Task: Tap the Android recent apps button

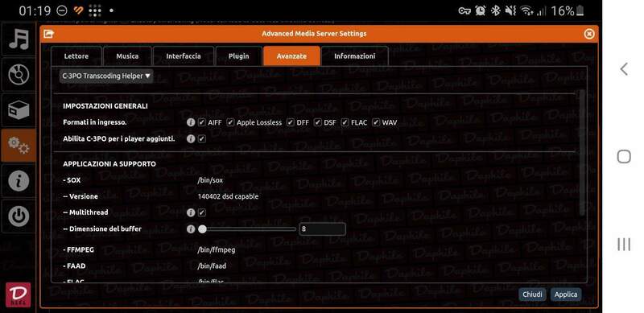Action: coord(624,245)
